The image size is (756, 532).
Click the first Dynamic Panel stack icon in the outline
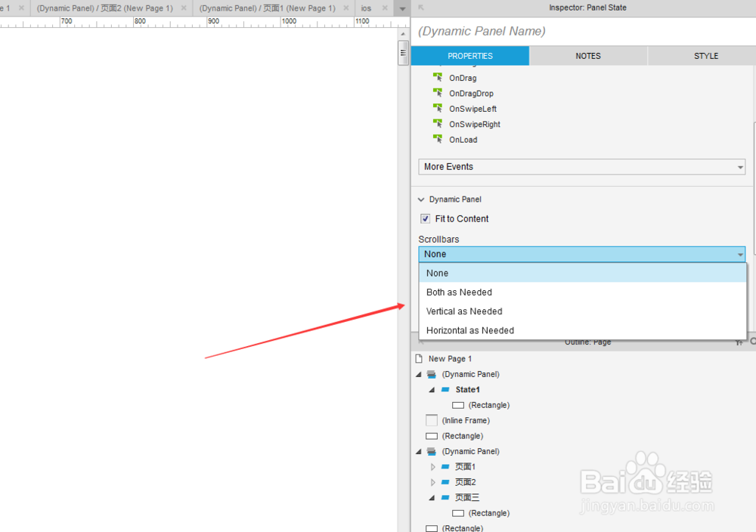(432, 374)
